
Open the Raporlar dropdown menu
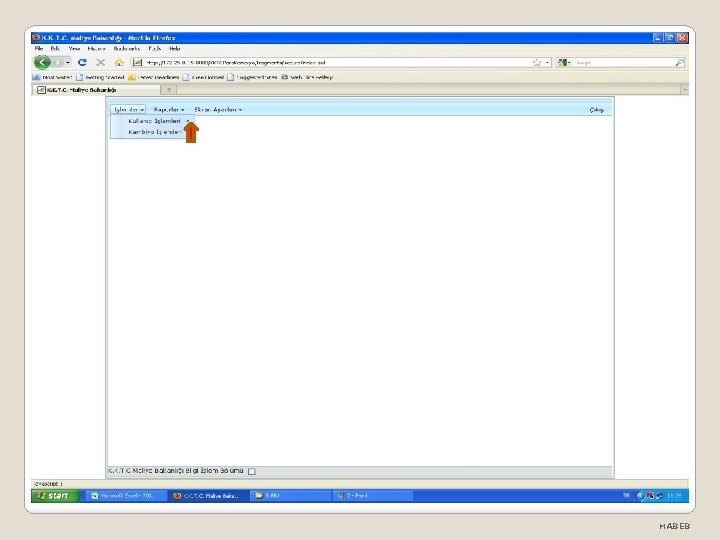point(169,109)
